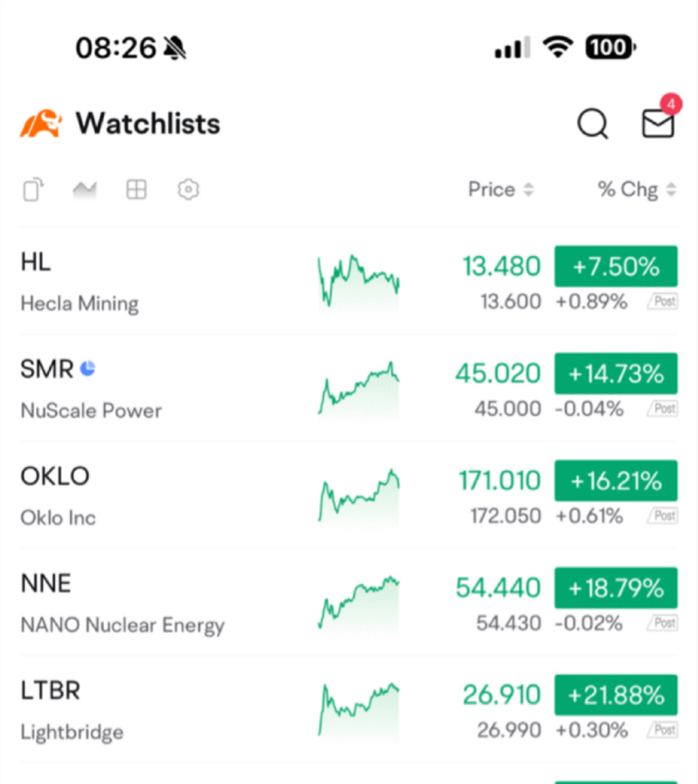698x784 pixels.
Task: Toggle the HL +7.50% change badge
Action: (x=616, y=266)
